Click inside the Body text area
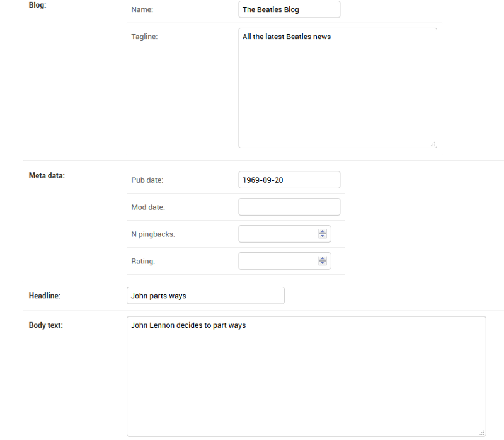The image size is (504, 440). coord(306,376)
